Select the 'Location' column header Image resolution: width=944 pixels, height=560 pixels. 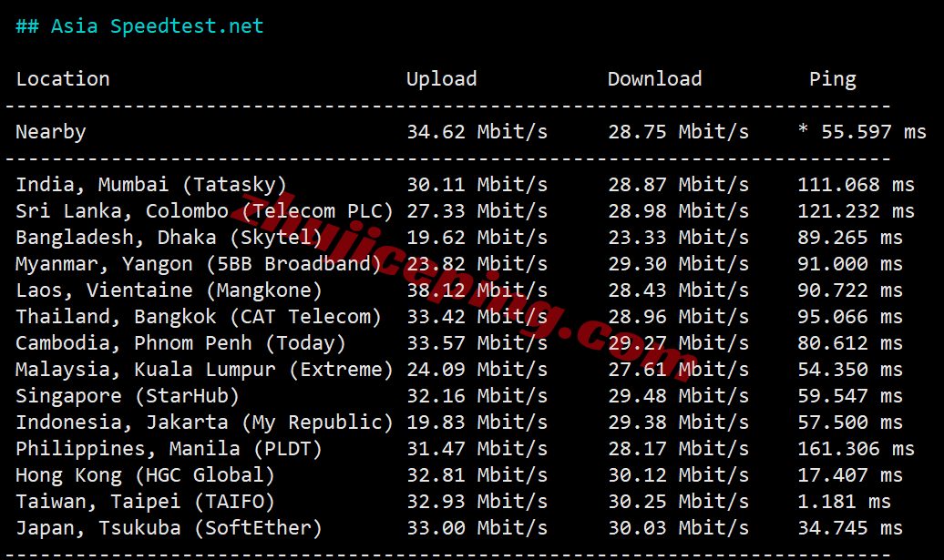(63, 79)
